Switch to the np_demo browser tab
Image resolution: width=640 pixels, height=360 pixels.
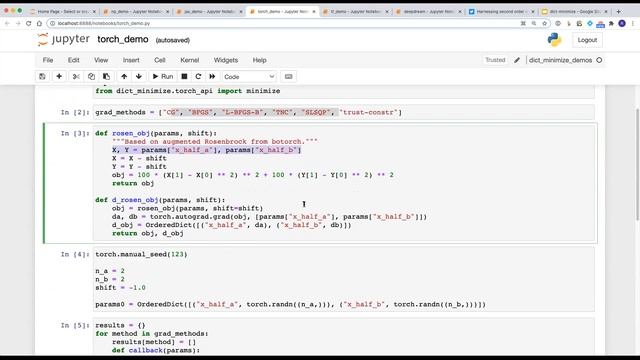pos(136,12)
